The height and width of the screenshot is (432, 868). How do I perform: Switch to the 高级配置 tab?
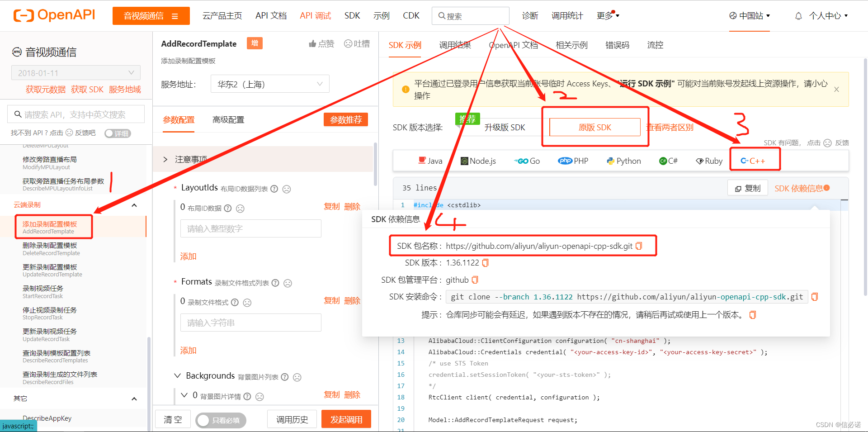point(228,119)
